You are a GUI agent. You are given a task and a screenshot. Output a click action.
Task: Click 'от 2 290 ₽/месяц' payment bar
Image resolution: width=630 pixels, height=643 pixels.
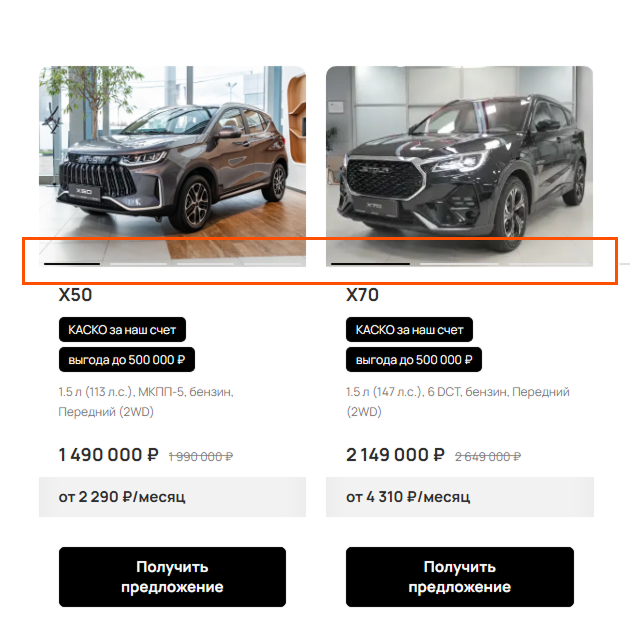point(172,497)
